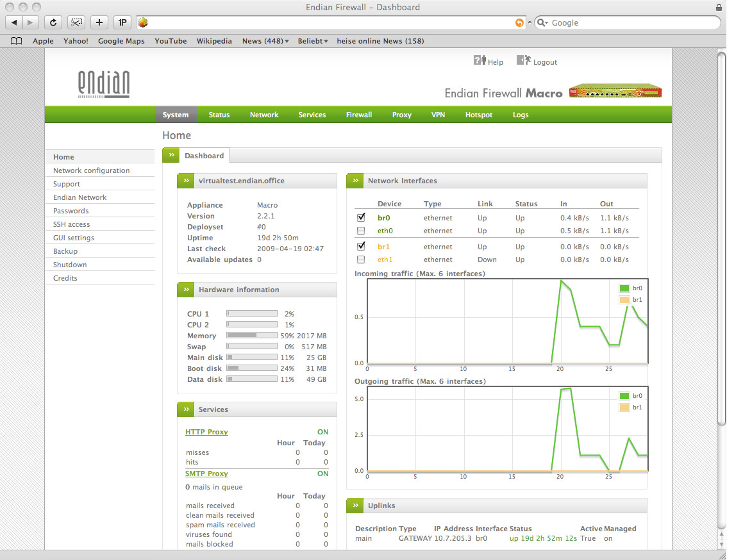Open the News (448) bookmark dropdown
Image resolution: width=752 pixels, height=560 pixels.
[x=265, y=41]
